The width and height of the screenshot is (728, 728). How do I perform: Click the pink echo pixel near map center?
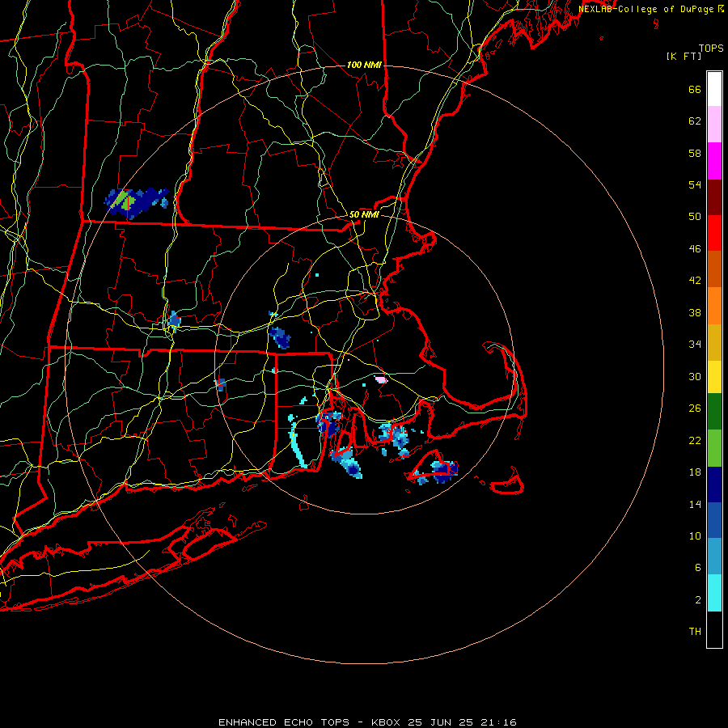pos(381,380)
